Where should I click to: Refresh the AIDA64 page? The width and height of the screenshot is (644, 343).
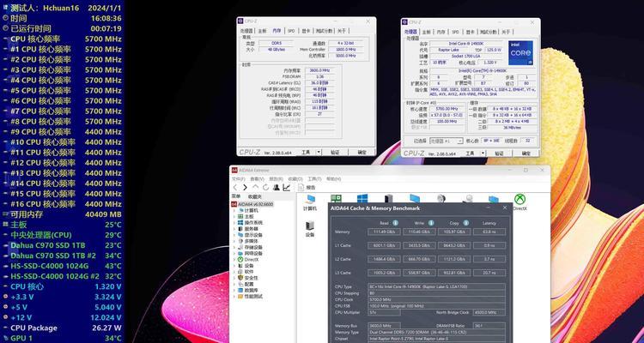(x=265, y=188)
